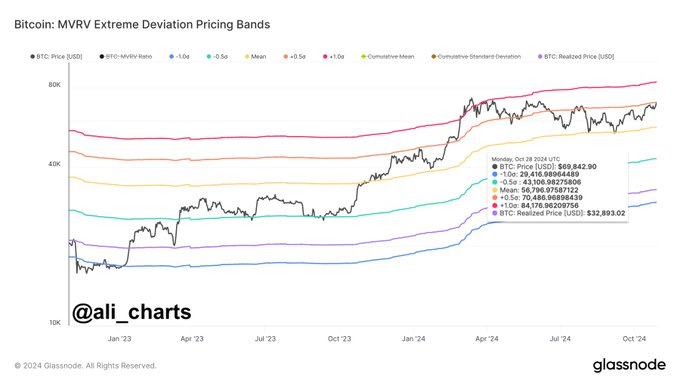Click the Cumulative Standard Deviation legend entry
680x383 pixels.
click(x=476, y=56)
